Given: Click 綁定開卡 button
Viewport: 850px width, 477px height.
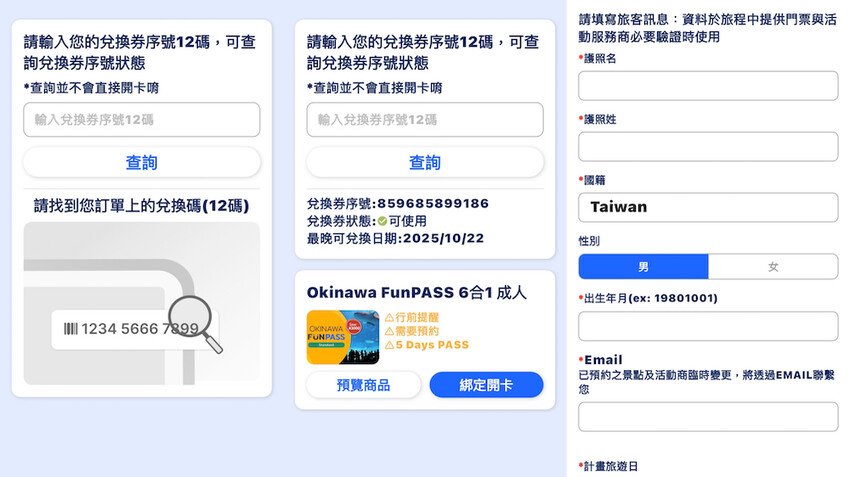Looking at the screenshot, I should coord(486,385).
